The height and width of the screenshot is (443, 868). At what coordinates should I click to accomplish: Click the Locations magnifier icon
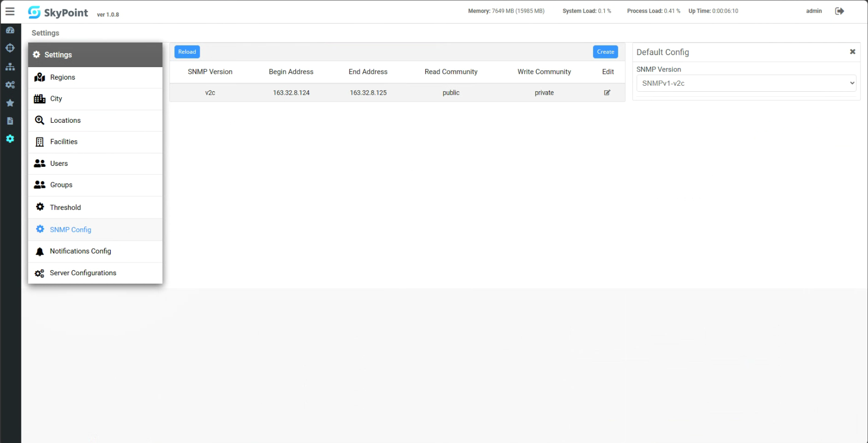click(x=40, y=120)
